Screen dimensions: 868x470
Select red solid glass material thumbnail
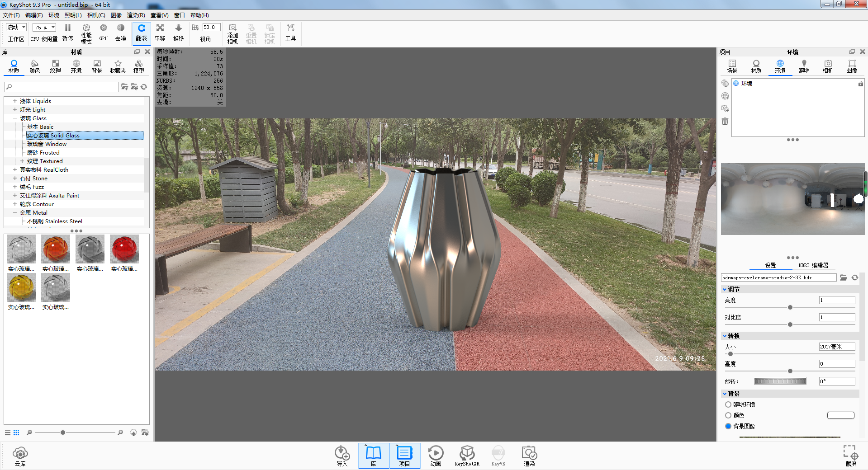tap(124, 249)
